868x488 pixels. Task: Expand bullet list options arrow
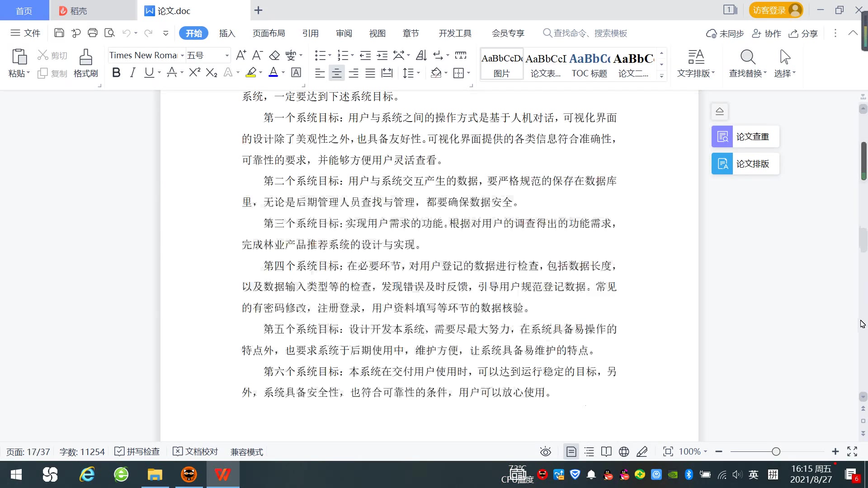[330, 55]
